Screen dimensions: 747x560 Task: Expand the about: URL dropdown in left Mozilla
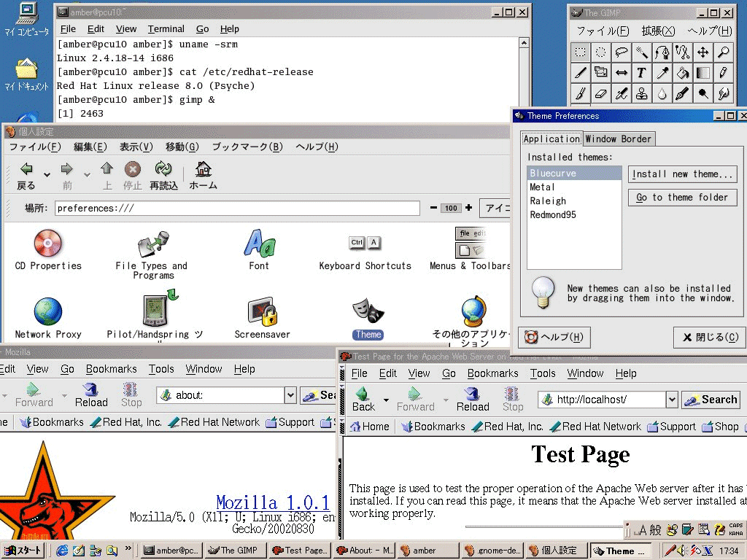290,395
